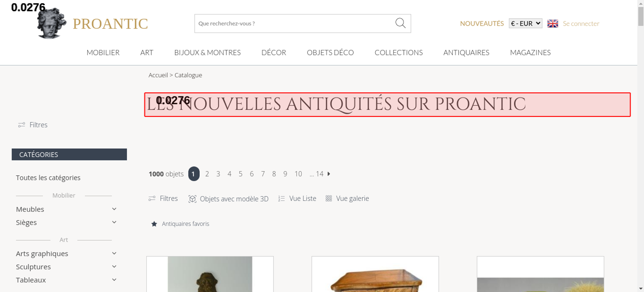Click the Proantic bust logo
644x292 pixels.
[52, 23]
